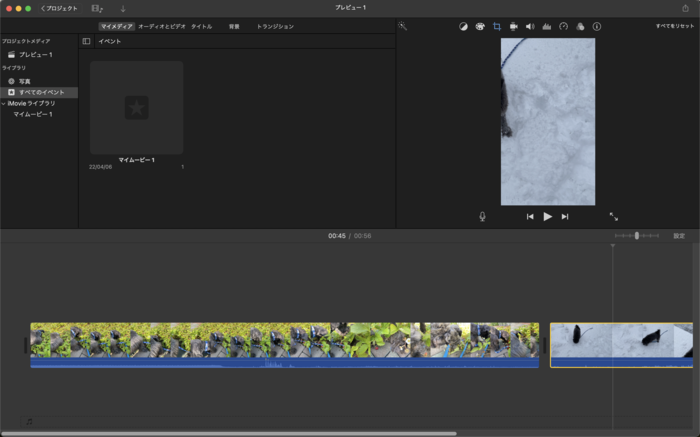Apply magic wand auto-enhance
This screenshot has height=437, width=700.
click(402, 26)
